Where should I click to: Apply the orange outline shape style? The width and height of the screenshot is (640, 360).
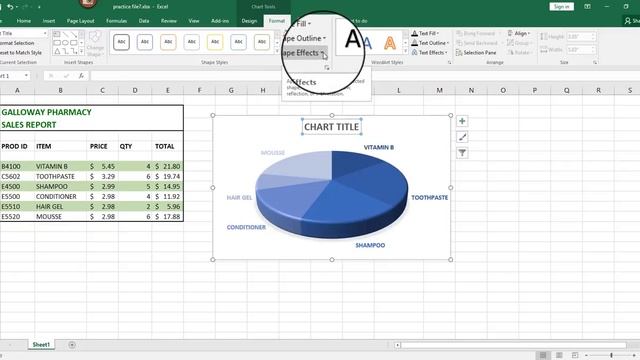point(168,42)
